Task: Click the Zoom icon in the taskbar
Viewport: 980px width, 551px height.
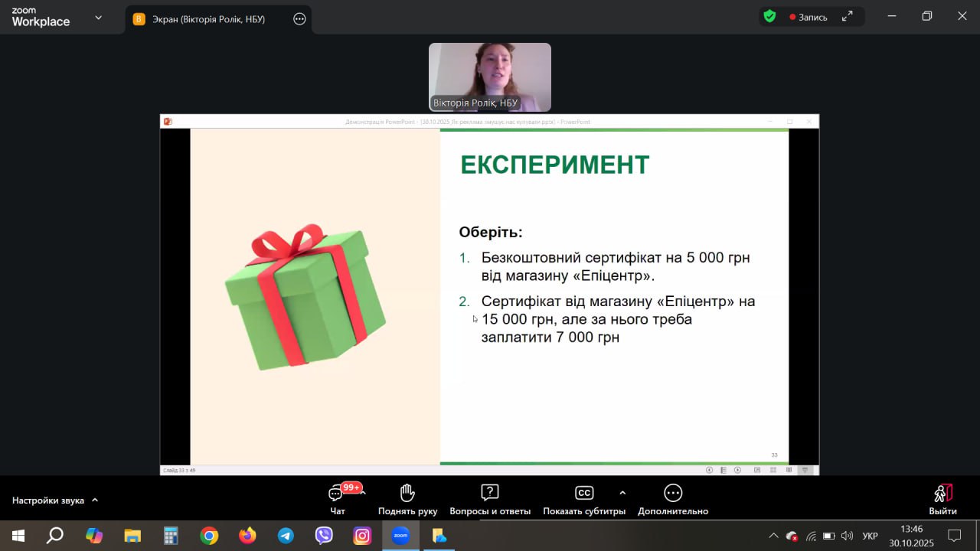Action: click(400, 536)
